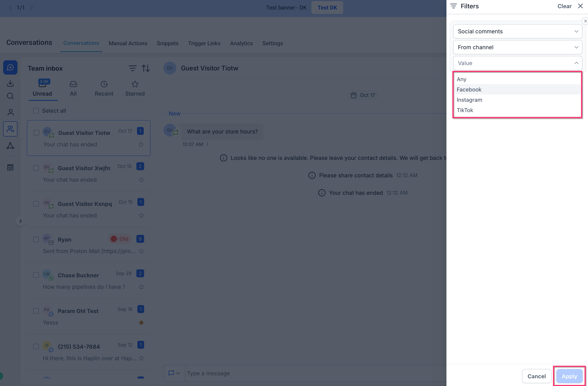This screenshot has width=588, height=386.
Task: Open the Conversations tab
Action: click(81, 43)
